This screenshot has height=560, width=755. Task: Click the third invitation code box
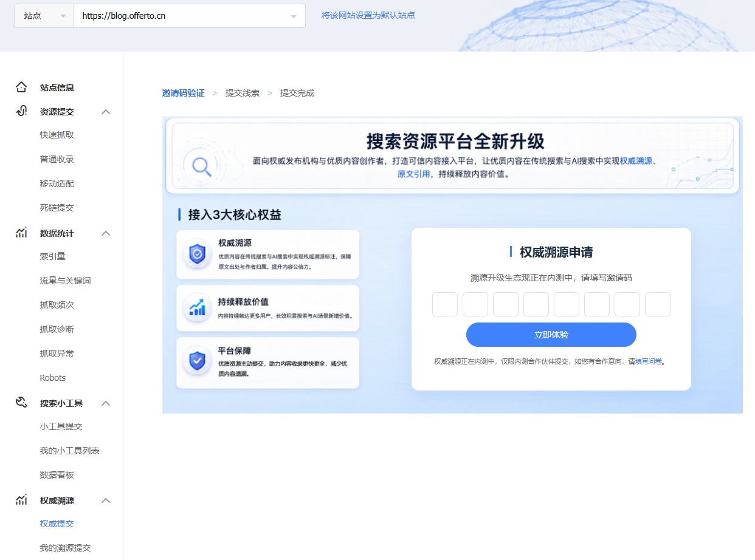click(506, 304)
